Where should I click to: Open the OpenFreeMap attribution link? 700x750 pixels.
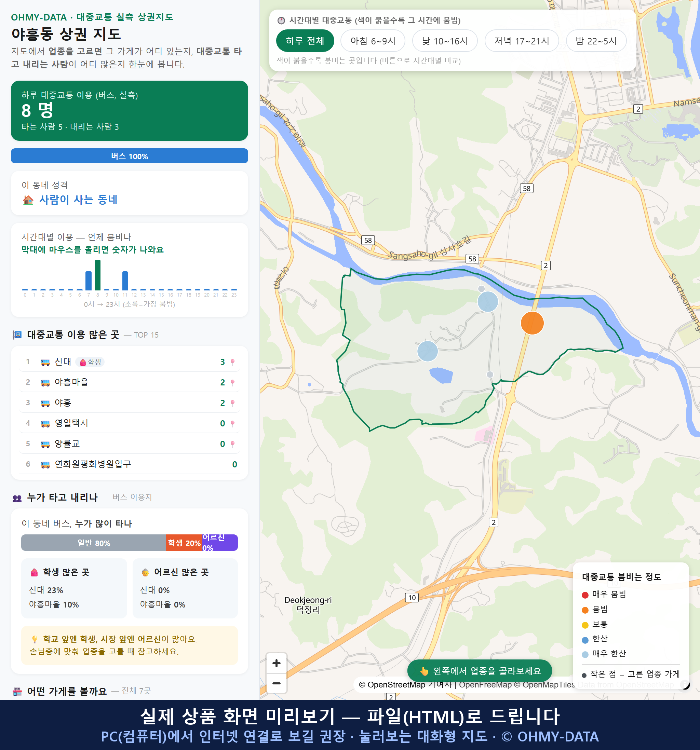[x=485, y=685]
